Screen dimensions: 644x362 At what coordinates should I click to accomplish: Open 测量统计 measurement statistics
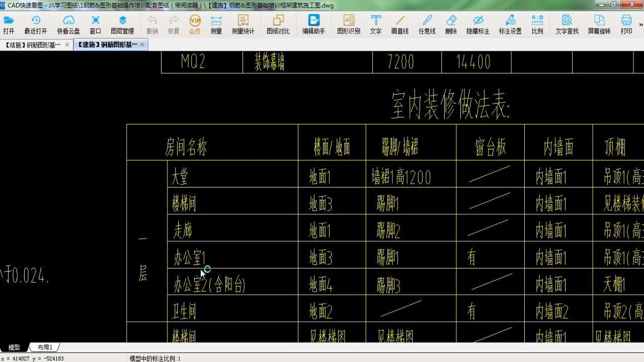(x=243, y=24)
